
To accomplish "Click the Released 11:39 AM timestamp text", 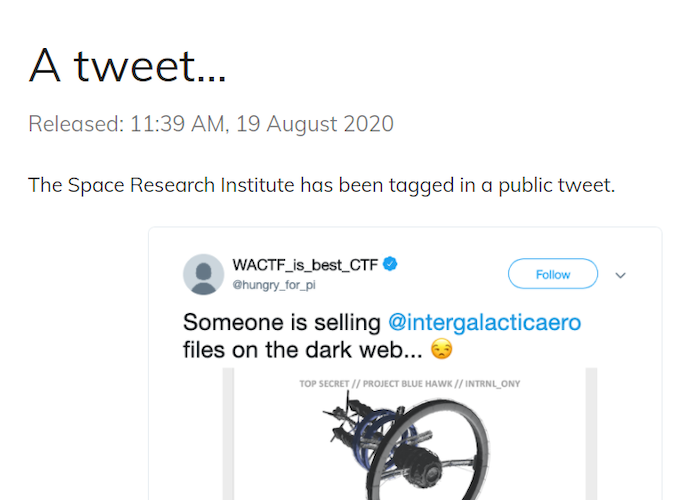I will point(211,124).
